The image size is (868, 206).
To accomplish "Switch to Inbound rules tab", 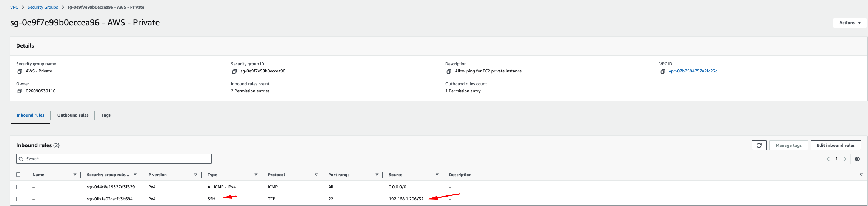I will [30, 115].
